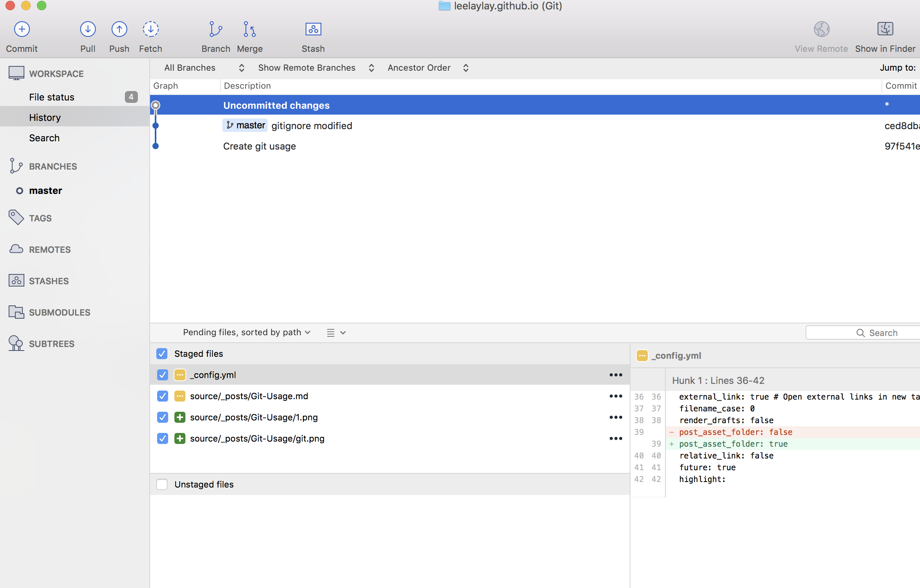Image resolution: width=920 pixels, height=588 pixels.
Task: Select the gitignore modified commit row
Action: click(x=312, y=126)
